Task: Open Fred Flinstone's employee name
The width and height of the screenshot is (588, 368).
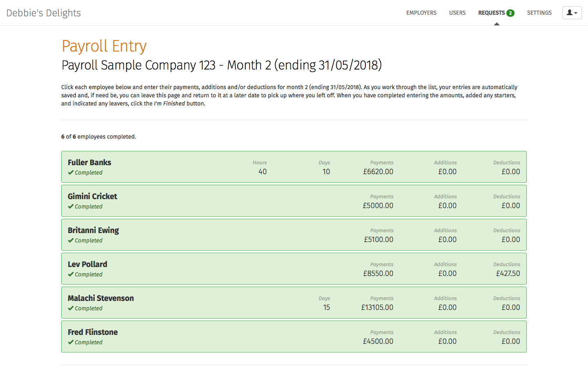Action: click(x=93, y=332)
